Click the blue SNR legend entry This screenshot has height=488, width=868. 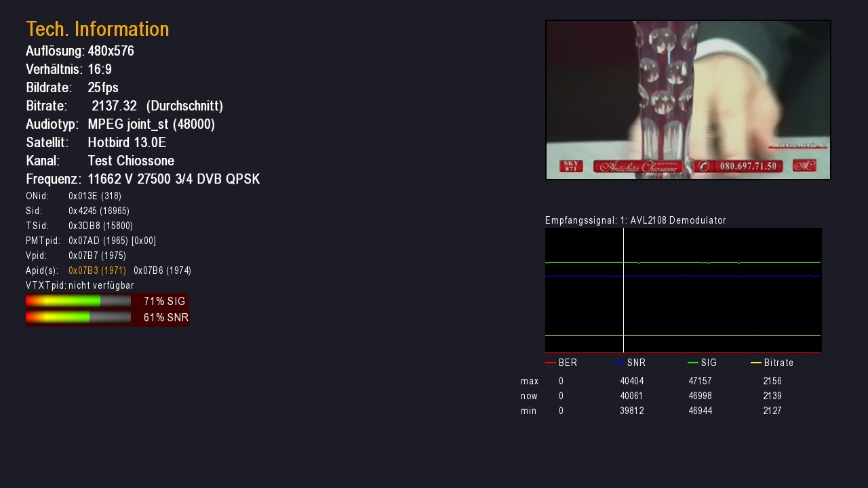pos(630,363)
